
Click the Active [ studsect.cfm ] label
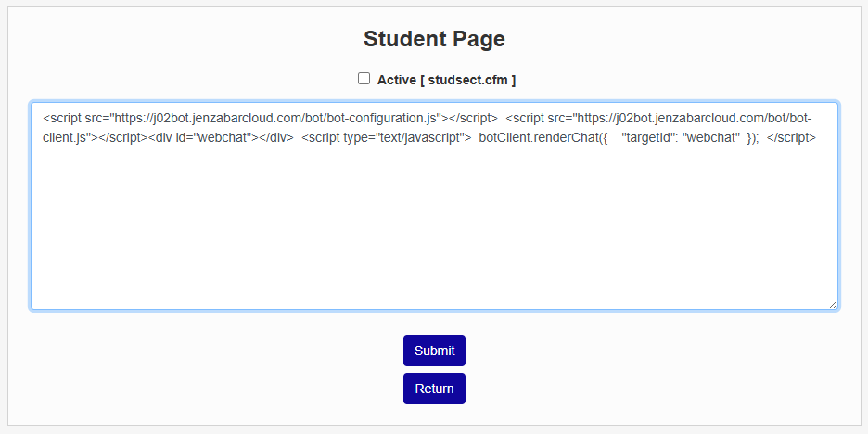point(446,80)
